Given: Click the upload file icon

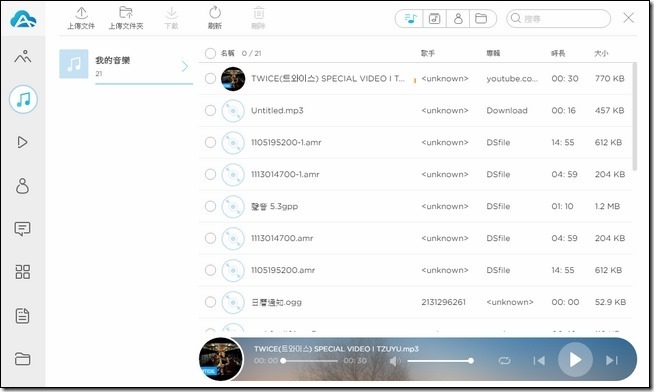Looking at the screenshot, I should (81, 13).
